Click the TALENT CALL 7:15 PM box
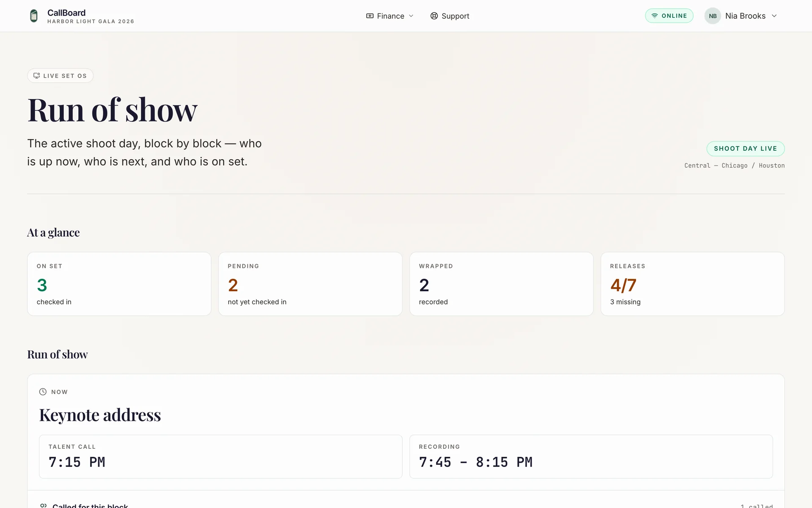 pyautogui.click(x=221, y=457)
